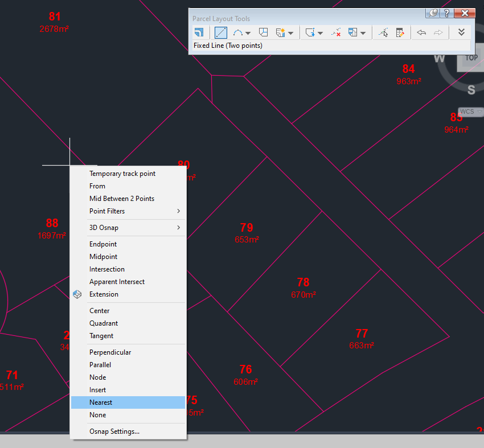
Task: Click the double-chevron to expand the toolbar
Action: [x=462, y=32]
